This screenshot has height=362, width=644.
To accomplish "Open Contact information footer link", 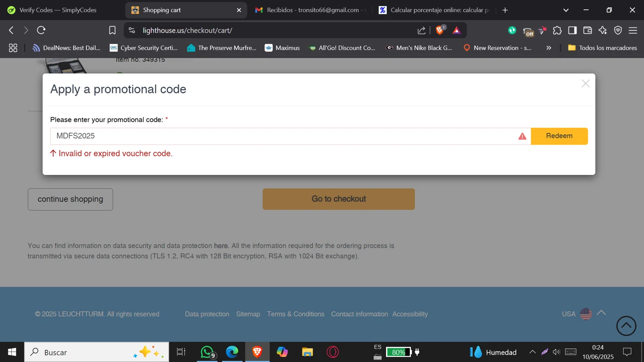I will (359, 314).
